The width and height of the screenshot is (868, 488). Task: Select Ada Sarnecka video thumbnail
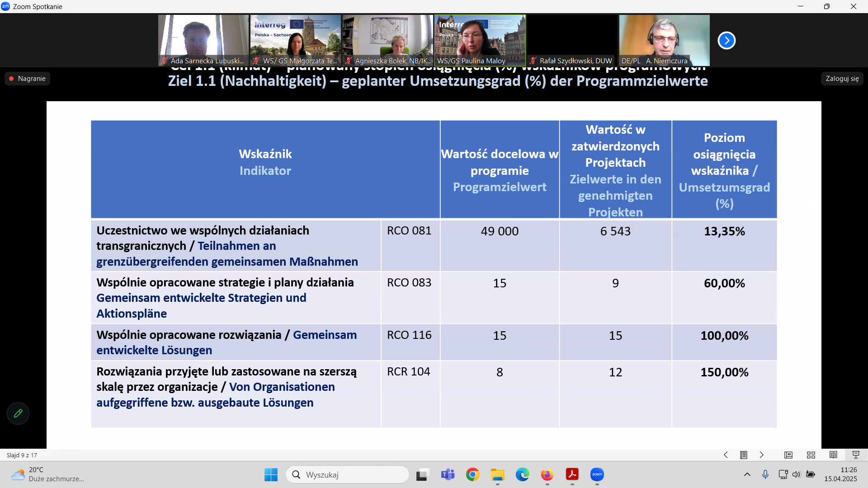(x=203, y=40)
